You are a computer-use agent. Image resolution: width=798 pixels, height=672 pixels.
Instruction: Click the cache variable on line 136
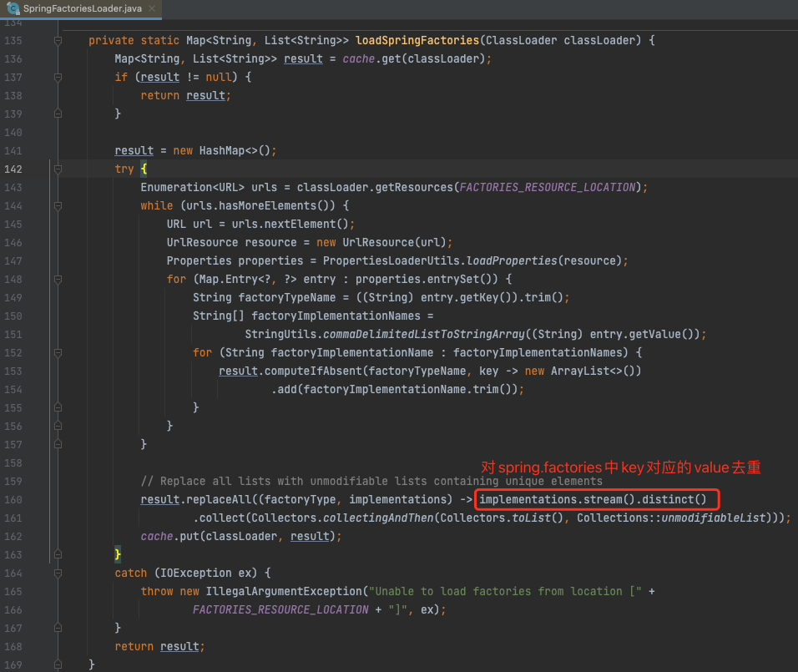click(x=357, y=58)
